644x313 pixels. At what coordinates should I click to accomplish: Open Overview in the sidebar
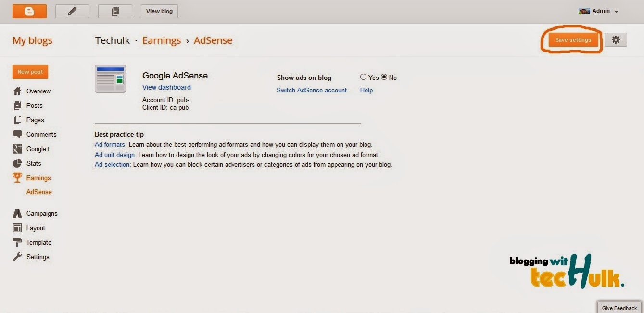[x=38, y=91]
